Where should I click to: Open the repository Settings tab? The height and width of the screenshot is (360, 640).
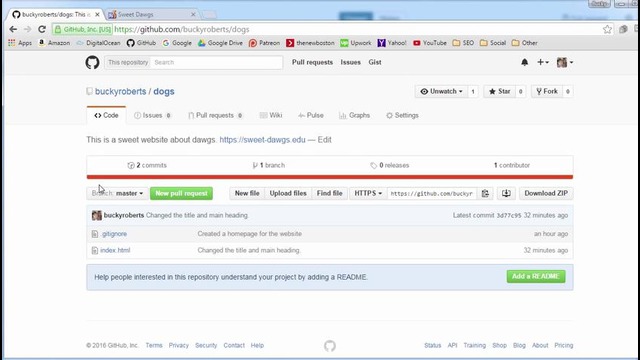402,116
